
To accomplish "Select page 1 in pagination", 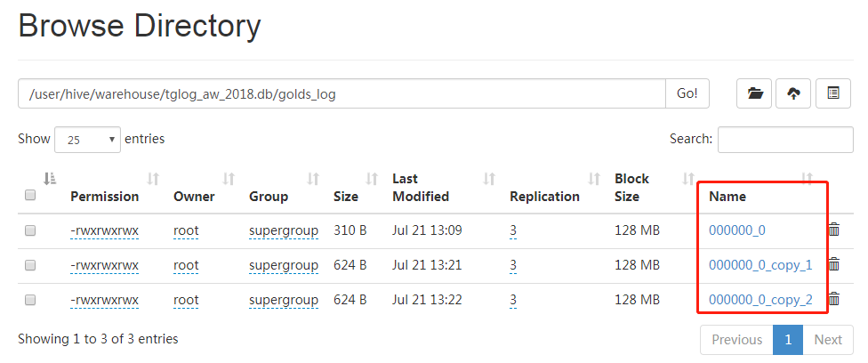I will point(787,339).
